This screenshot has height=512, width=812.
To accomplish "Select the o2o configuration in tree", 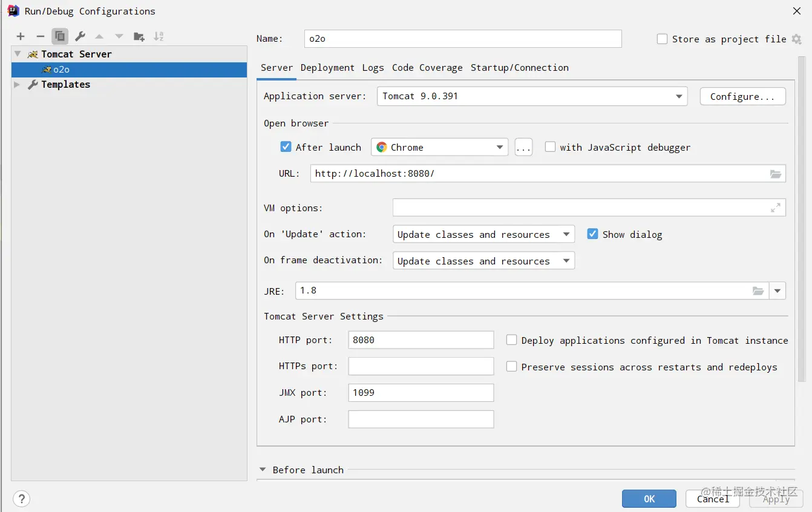I will (129, 70).
